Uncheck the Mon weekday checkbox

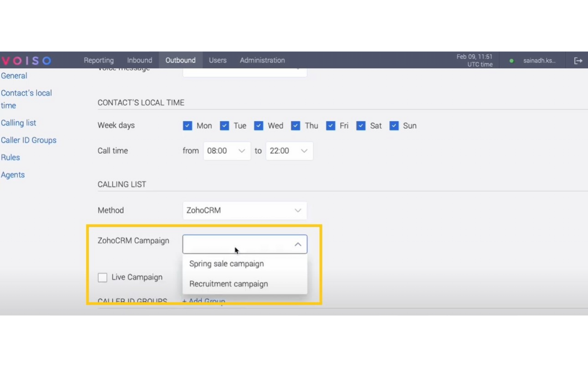coord(187,126)
